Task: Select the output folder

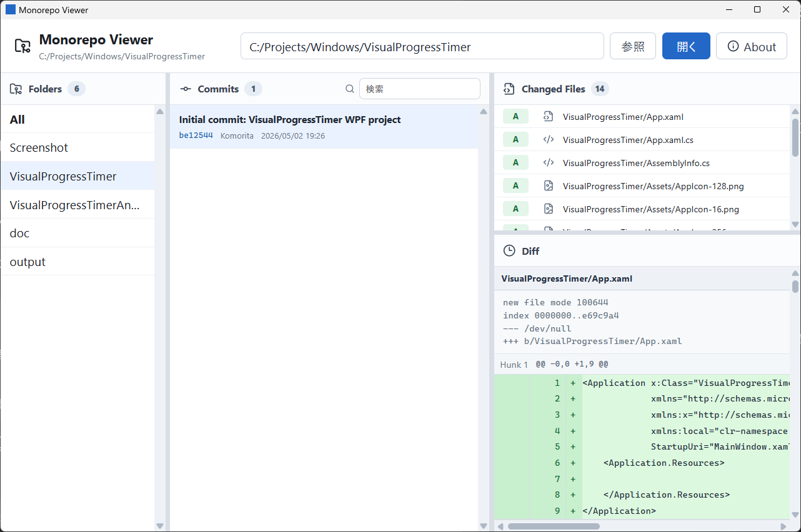Action: pyautogui.click(x=77, y=262)
